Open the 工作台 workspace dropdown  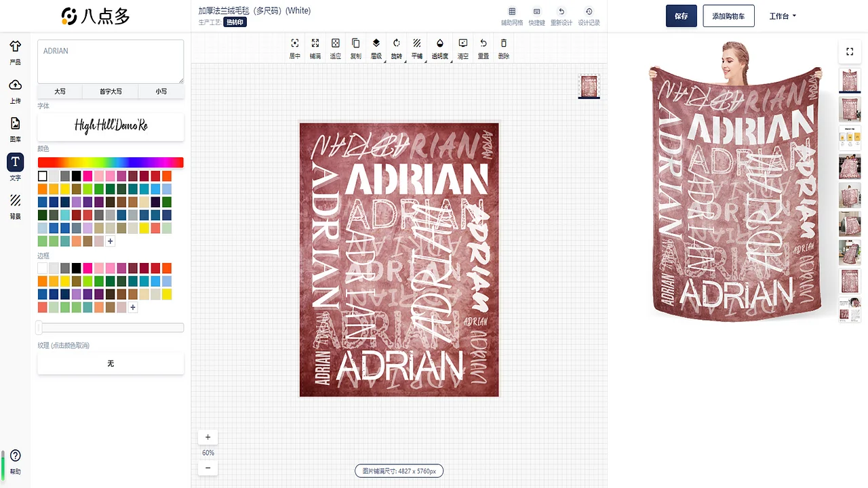tap(783, 16)
